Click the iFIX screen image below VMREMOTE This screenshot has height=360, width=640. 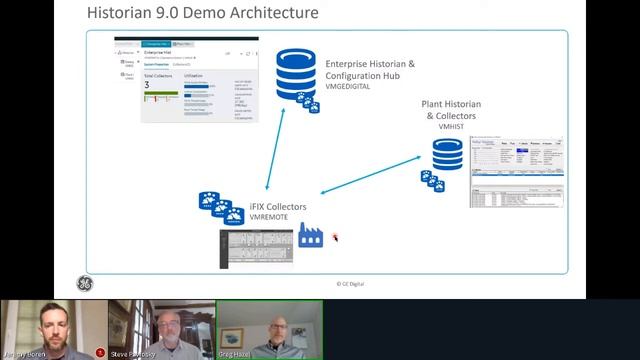(x=256, y=249)
